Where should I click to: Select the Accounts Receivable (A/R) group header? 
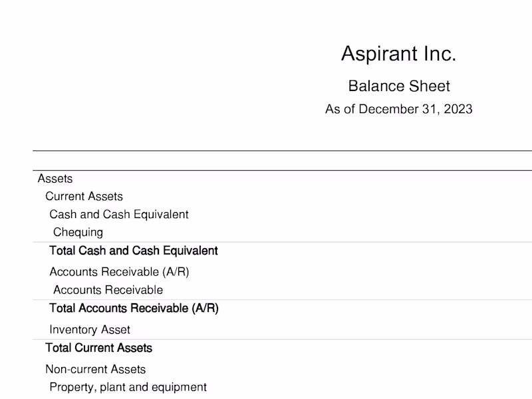click(119, 271)
